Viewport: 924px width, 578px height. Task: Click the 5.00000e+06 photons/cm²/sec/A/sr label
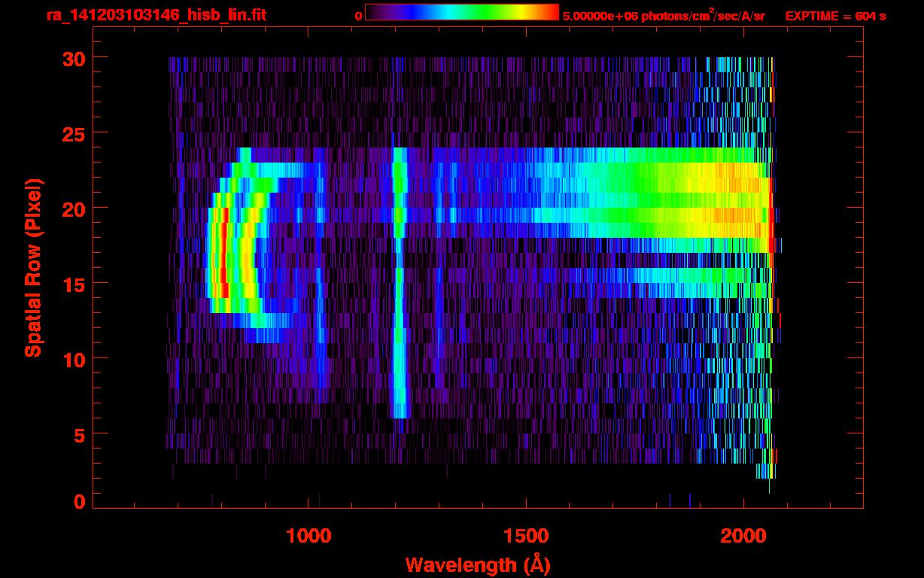[664, 15]
